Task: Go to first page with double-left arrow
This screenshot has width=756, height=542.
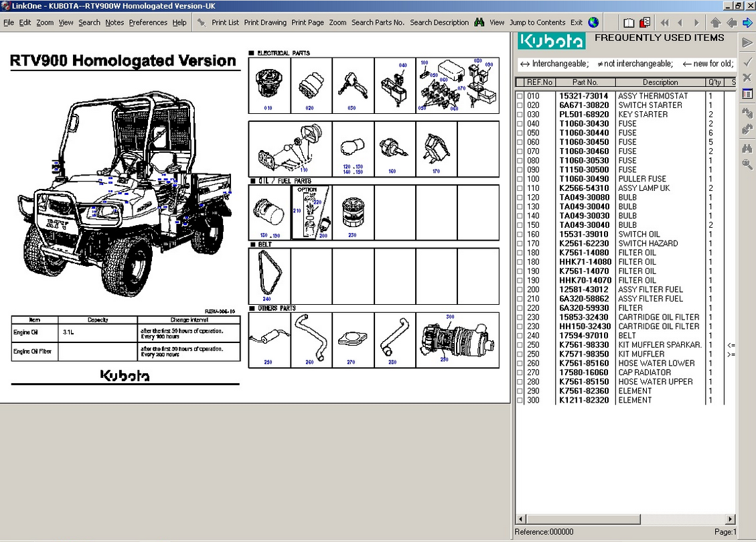Action: pyautogui.click(x=665, y=23)
